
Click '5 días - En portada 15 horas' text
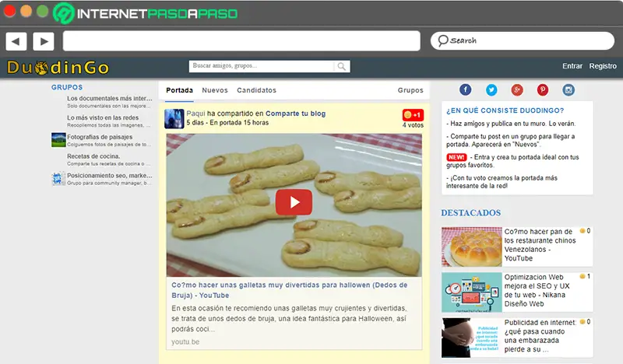227,123
